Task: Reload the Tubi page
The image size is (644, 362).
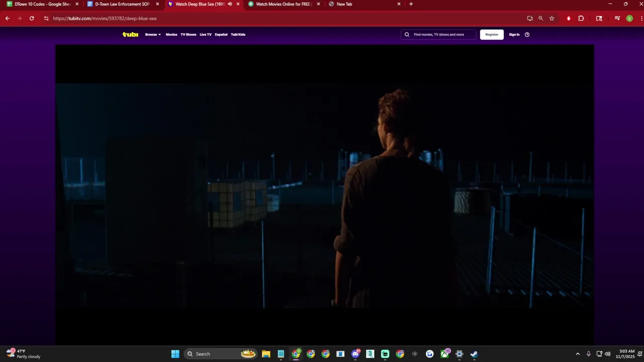Action: pos(32,18)
